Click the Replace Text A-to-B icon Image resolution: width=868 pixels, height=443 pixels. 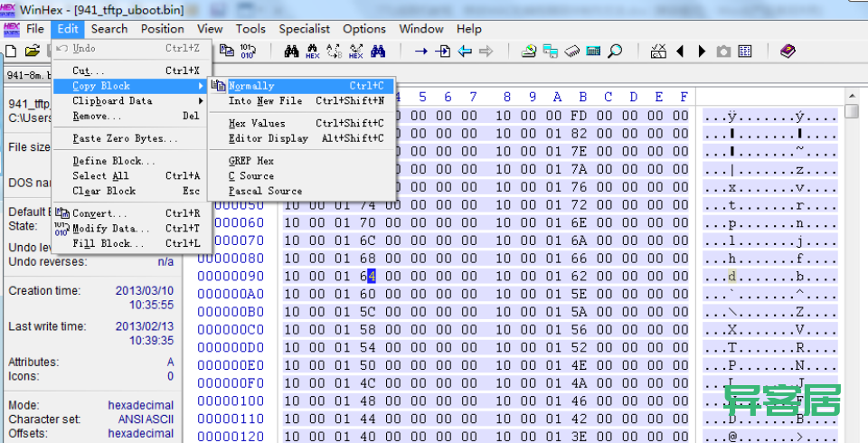pyautogui.click(x=335, y=52)
